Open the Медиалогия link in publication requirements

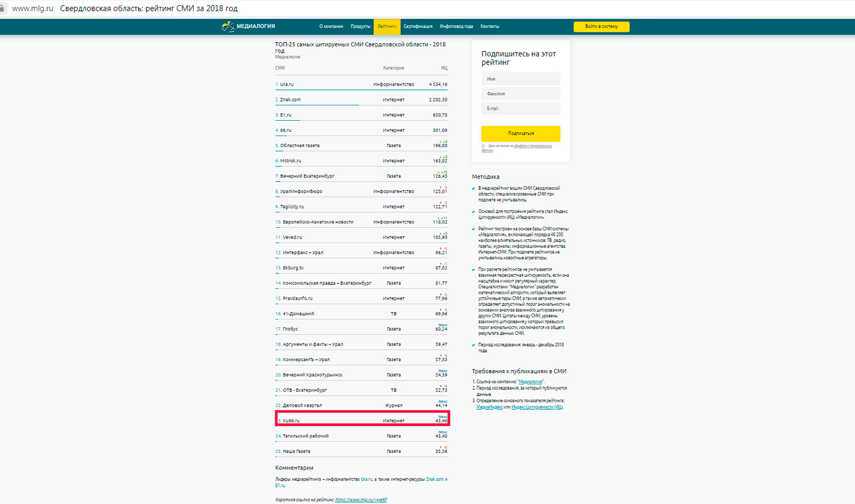click(530, 382)
